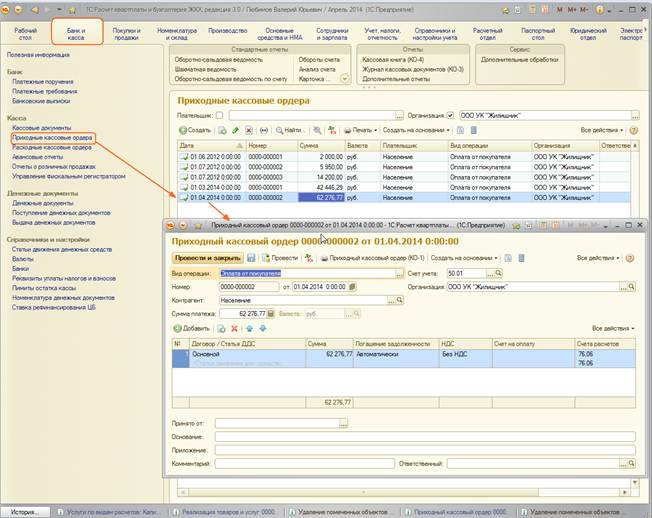Switch to the Реализация товаров и услуг taskbar window
Screen dimensions: 652x518
pos(225,512)
